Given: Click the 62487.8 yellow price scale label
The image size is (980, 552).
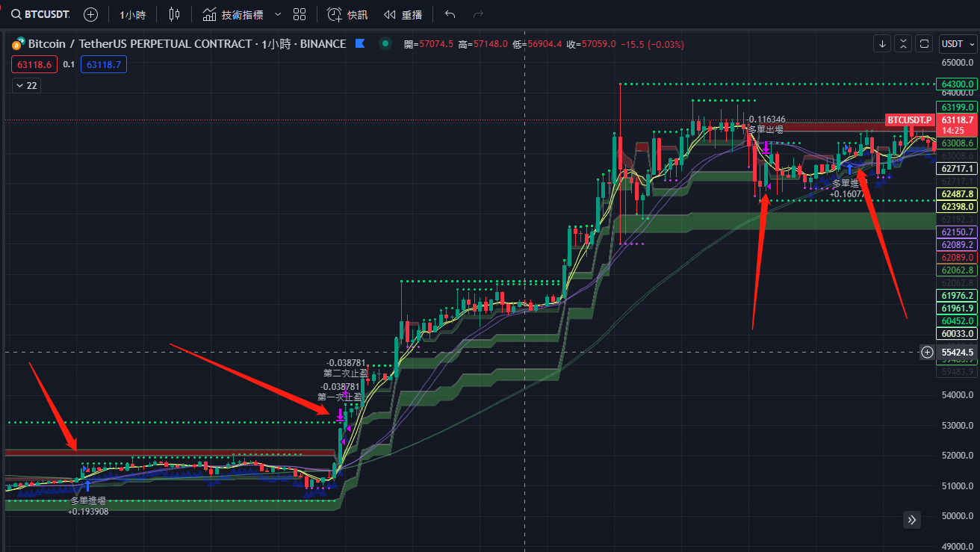Looking at the screenshot, I should [957, 194].
